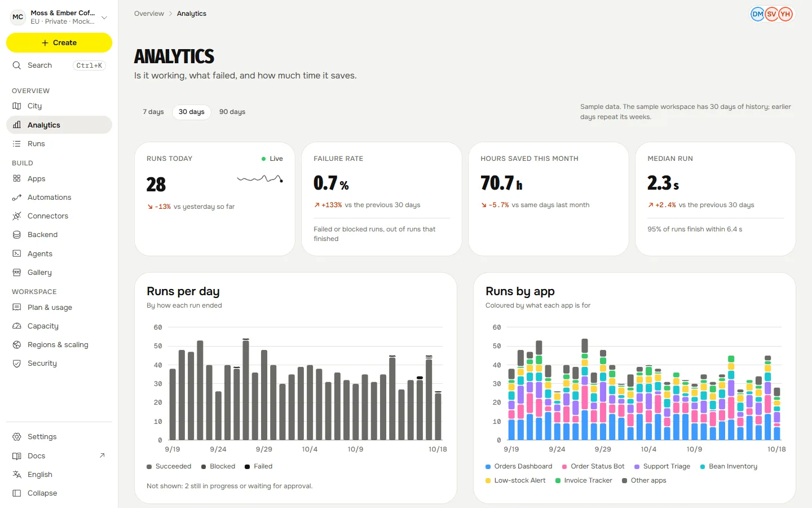
Task: Open the Security shield icon
Action: 17,364
